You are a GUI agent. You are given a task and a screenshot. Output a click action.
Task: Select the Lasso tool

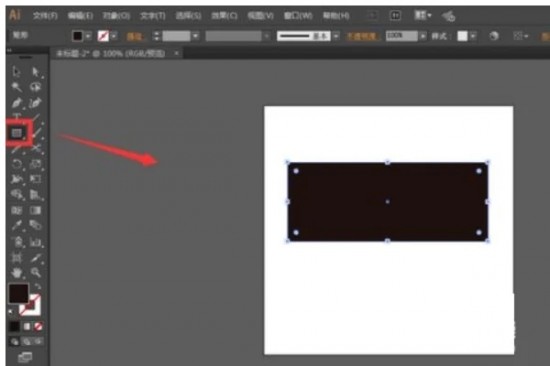pyautogui.click(x=35, y=87)
